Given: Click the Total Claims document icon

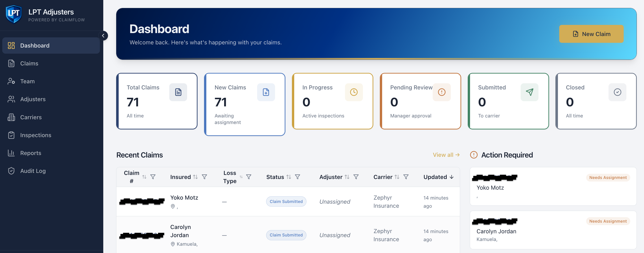Looking at the screenshot, I should 178,92.
